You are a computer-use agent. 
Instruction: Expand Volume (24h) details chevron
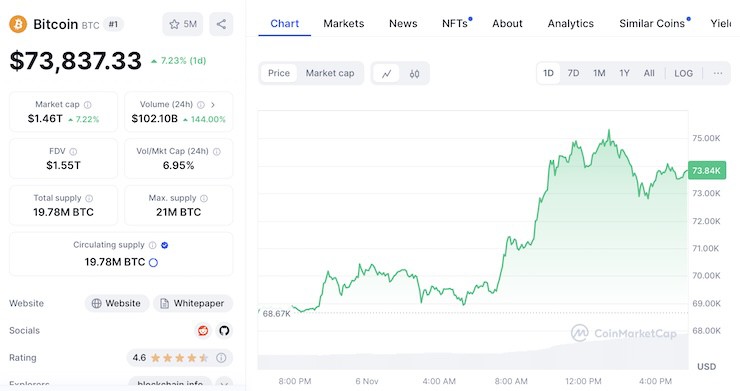click(x=213, y=105)
